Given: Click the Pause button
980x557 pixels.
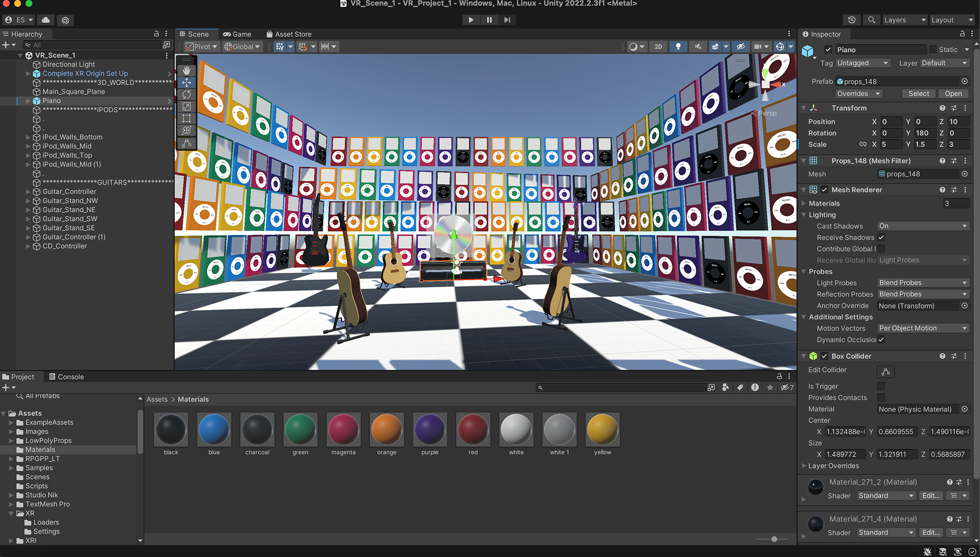Looking at the screenshot, I should pyautogui.click(x=489, y=20).
